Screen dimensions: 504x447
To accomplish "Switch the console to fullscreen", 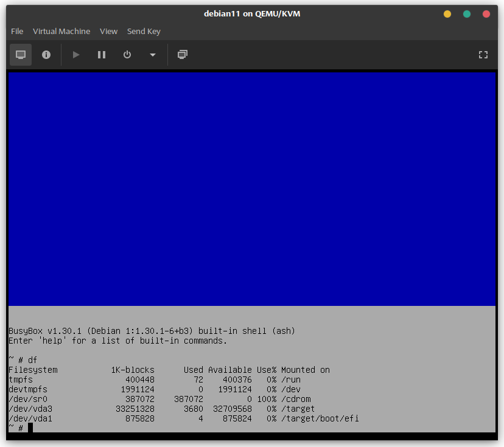I will click(x=483, y=55).
